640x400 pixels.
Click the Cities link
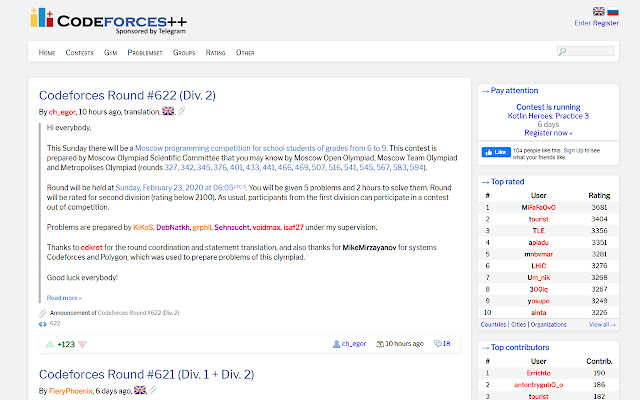pyautogui.click(x=518, y=324)
